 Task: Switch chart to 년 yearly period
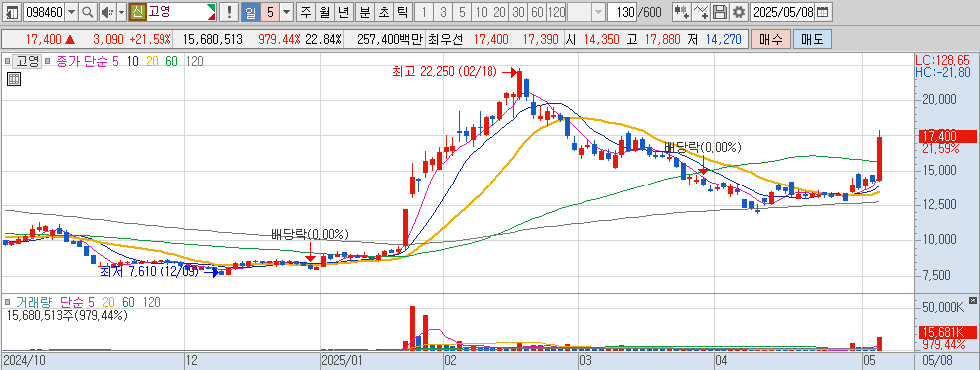[x=343, y=11]
